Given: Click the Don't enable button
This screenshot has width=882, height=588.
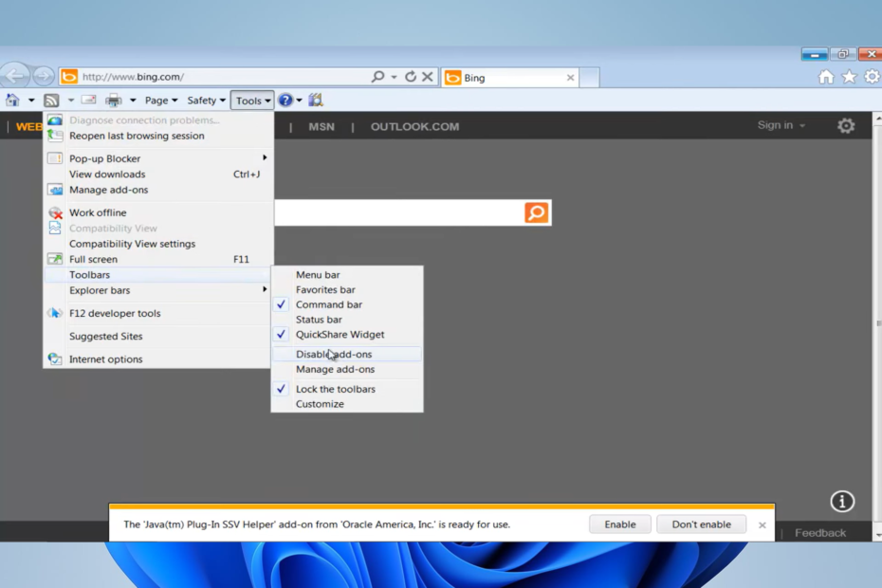Looking at the screenshot, I should tap(701, 524).
